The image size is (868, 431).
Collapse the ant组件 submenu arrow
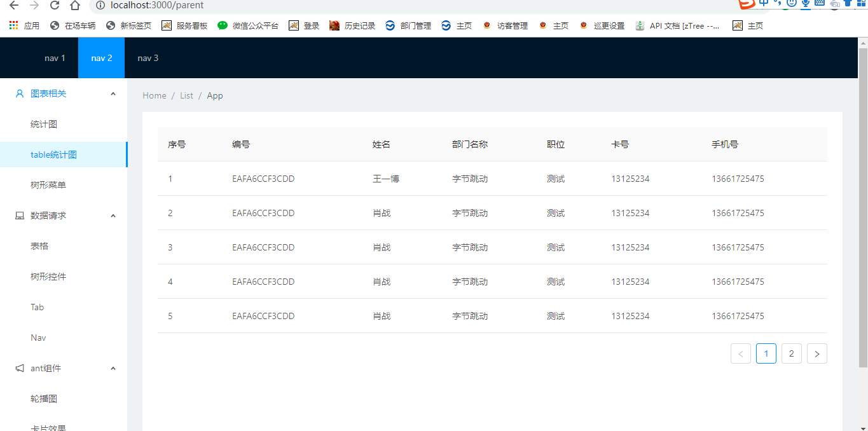(x=113, y=368)
